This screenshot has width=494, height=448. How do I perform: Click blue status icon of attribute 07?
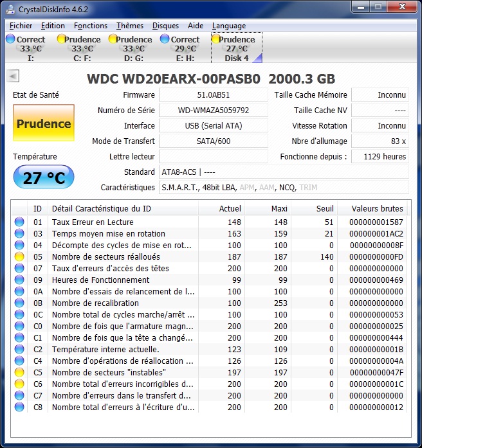tap(19, 268)
